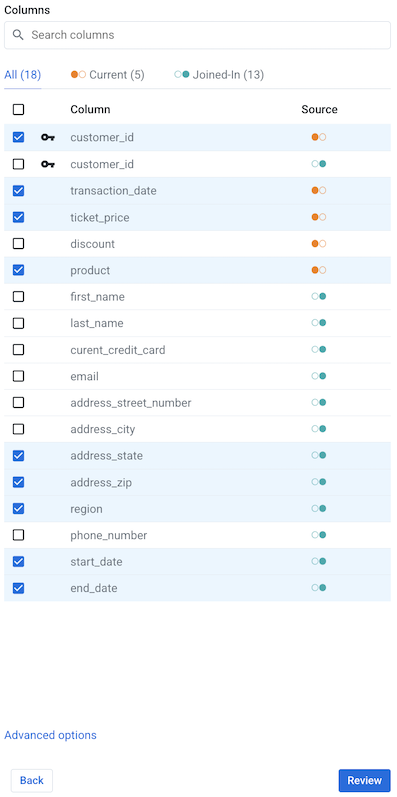
Task: Uncheck the address_state checkbox
Action: point(18,455)
